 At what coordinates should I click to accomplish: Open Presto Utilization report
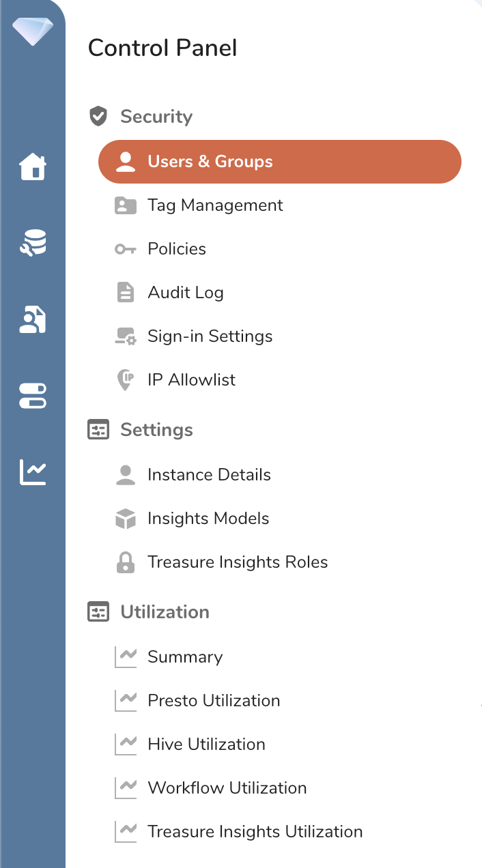214,701
